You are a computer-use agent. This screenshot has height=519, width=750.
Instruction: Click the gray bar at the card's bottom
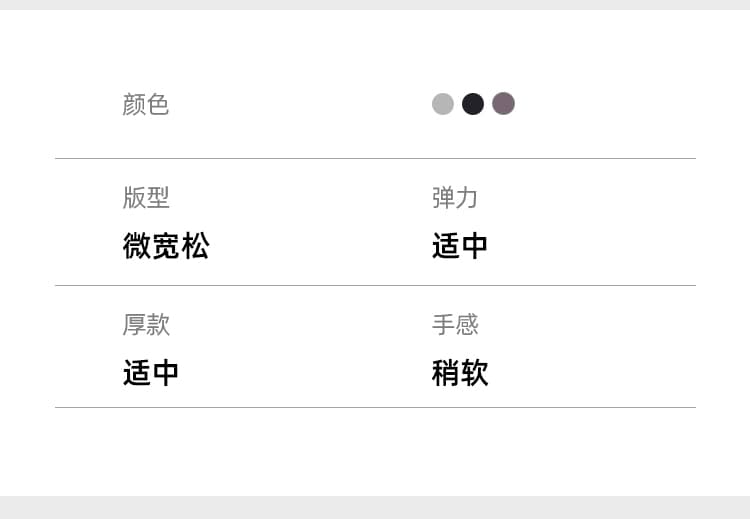375,508
